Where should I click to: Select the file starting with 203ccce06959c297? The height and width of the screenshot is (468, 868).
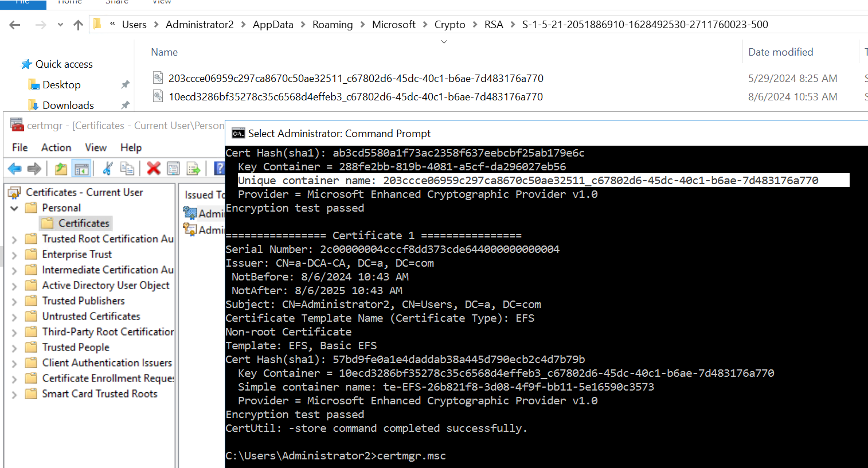pyautogui.click(x=355, y=78)
